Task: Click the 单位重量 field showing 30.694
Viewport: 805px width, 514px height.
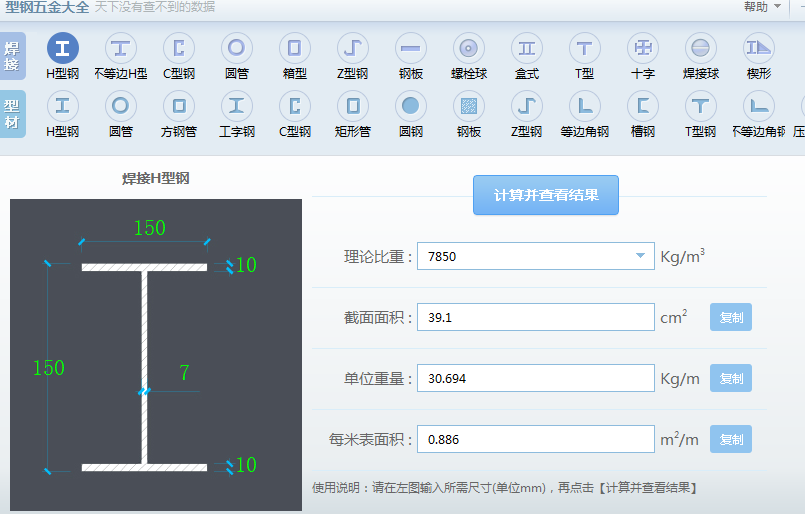Action: coord(535,378)
